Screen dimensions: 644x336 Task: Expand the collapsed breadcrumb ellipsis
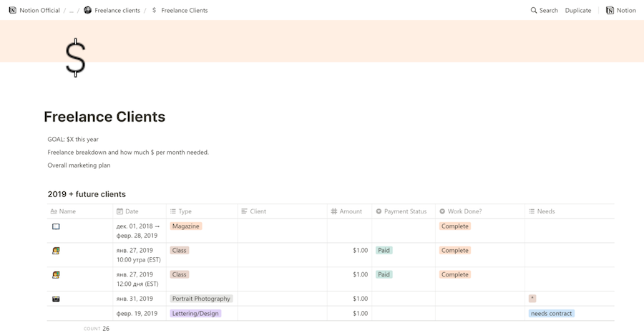coord(71,11)
